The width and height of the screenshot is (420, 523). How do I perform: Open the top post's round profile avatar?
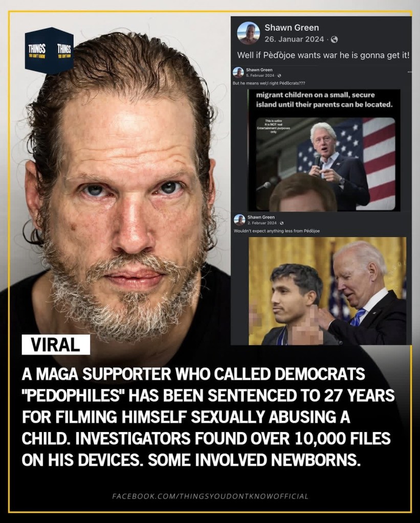248,33
